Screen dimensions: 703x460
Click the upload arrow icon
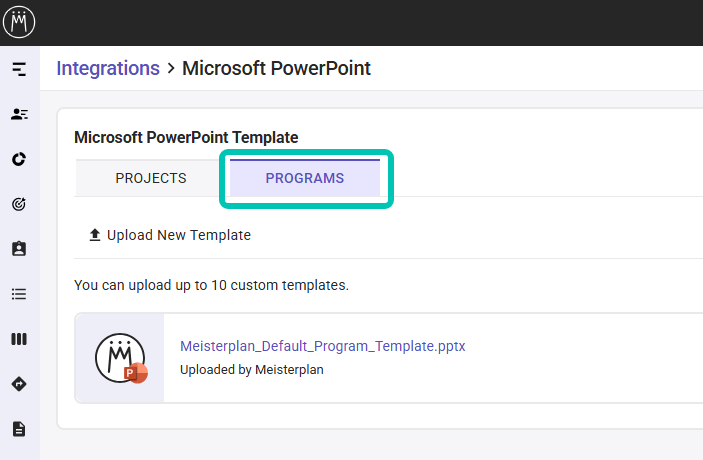[95, 235]
